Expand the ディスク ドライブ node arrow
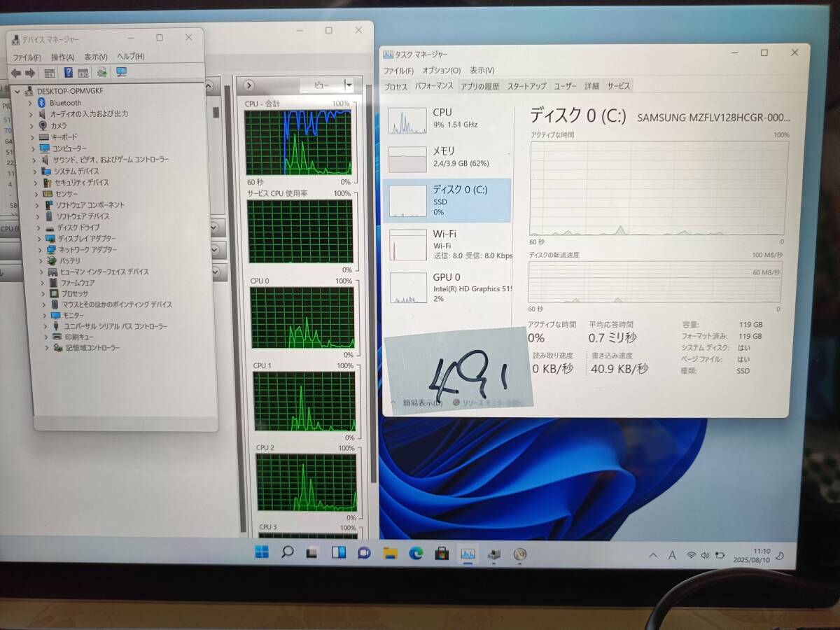This screenshot has height=630, width=840. pyautogui.click(x=39, y=227)
